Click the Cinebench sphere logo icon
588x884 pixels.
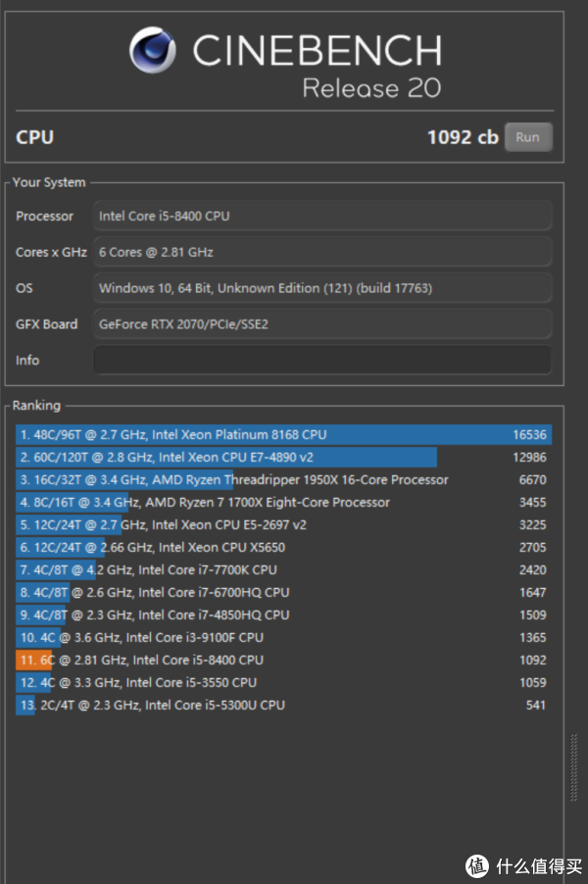point(152,50)
